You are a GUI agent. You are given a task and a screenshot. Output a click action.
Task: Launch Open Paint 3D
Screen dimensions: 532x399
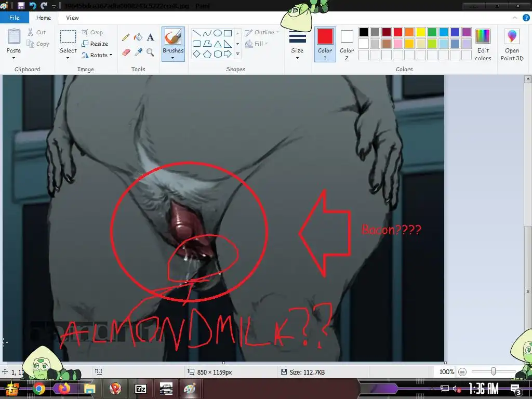pos(512,45)
